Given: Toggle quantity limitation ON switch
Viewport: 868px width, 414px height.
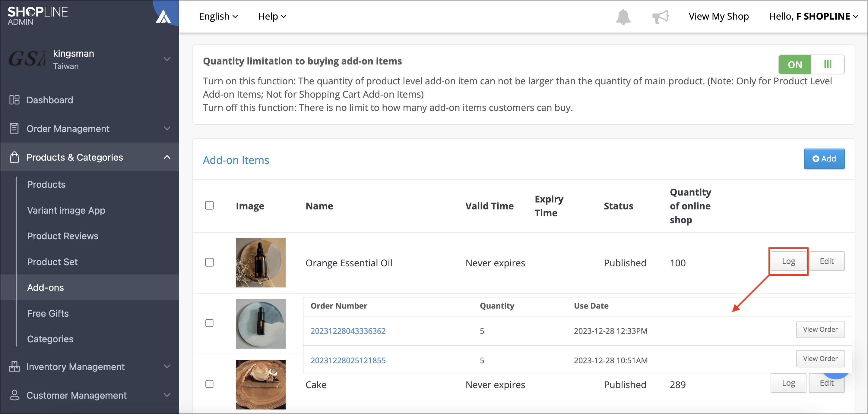Looking at the screenshot, I should pyautogui.click(x=811, y=64).
